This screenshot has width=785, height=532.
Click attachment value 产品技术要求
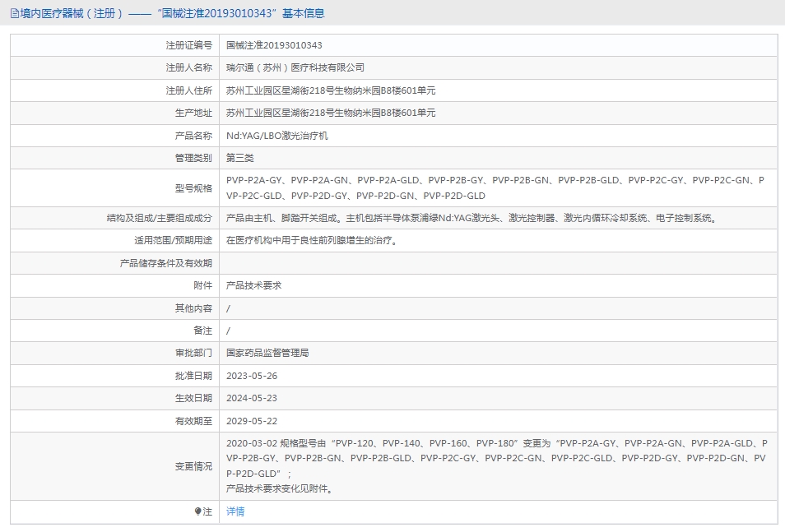[x=253, y=286]
